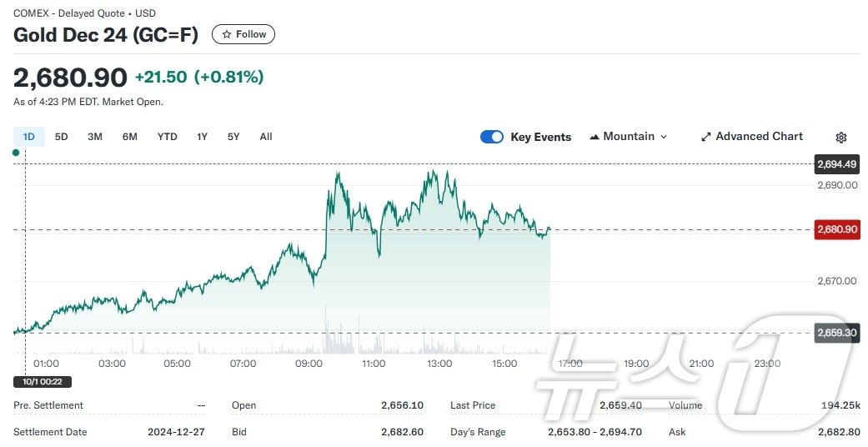Click the 2,680.90 current price chart label
This screenshot has width=868, height=447.
tap(836, 229)
